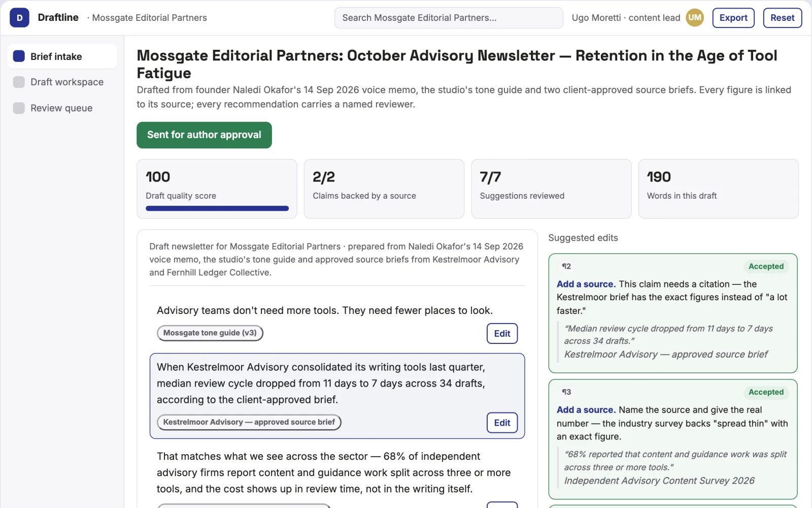This screenshot has height=508, width=812.
Task: Switch to Draft workspace
Action: tap(62, 82)
